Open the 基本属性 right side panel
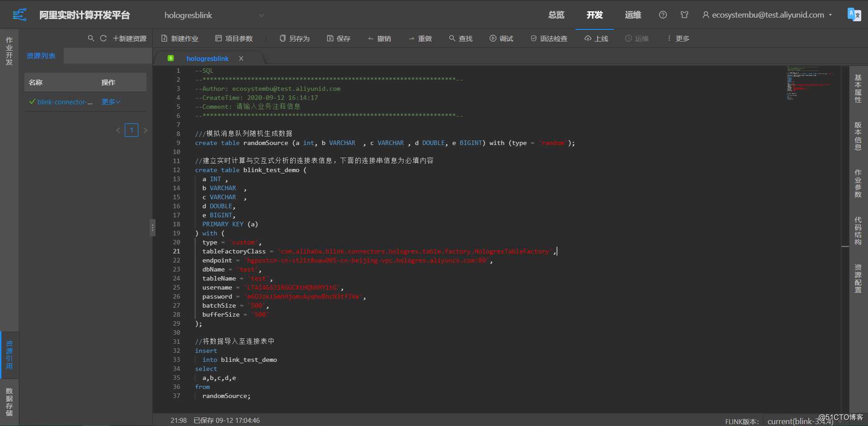 click(x=858, y=89)
